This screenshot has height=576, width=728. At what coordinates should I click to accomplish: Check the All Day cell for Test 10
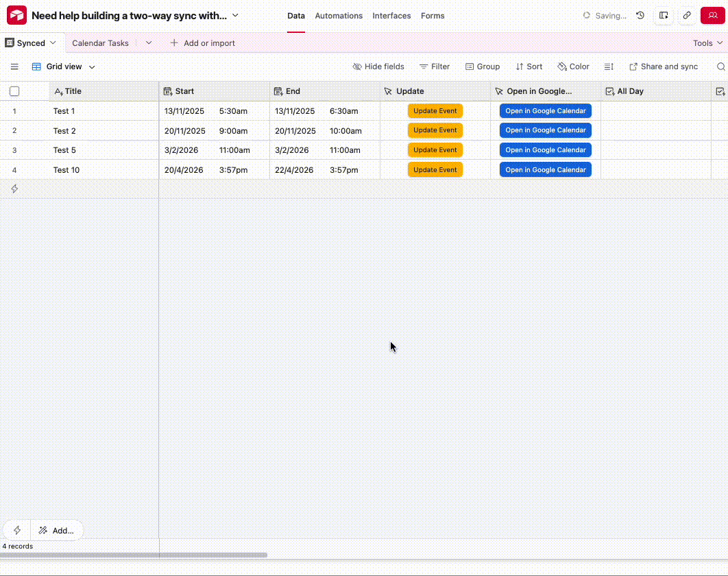point(655,170)
